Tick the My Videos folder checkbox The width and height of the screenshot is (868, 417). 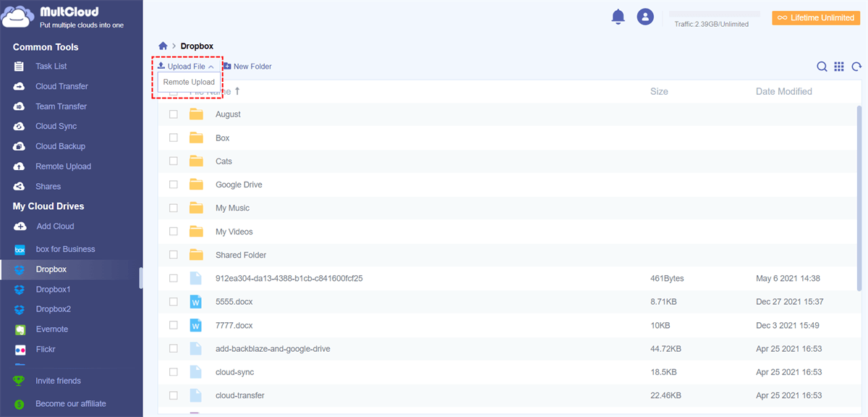pyautogui.click(x=174, y=232)
